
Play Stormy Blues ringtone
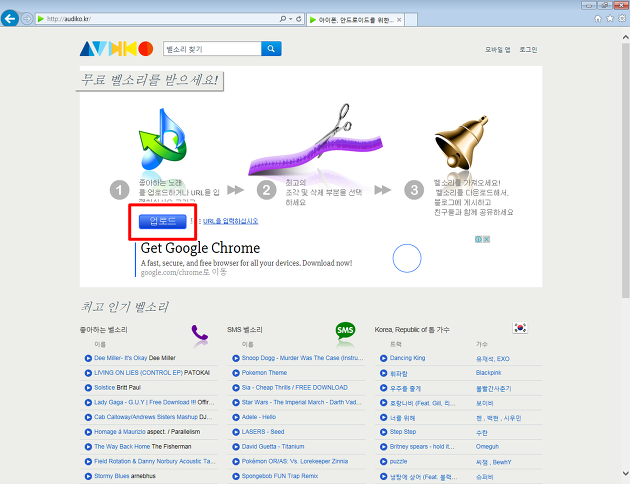(x=88, y=476)
